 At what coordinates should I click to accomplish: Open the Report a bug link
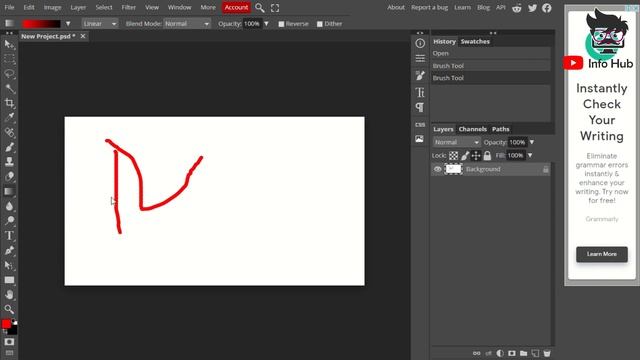(x=429, y=7)
